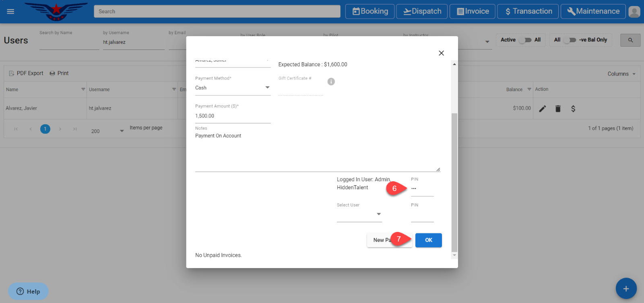Go to the Transaction menu
The height and width of the screenshot is (303, 644).
point(528,11)
